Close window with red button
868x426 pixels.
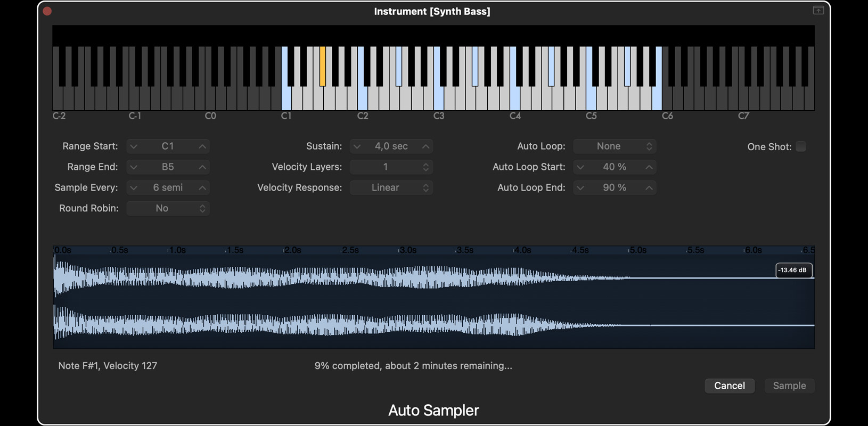click(x=47, y=11)
